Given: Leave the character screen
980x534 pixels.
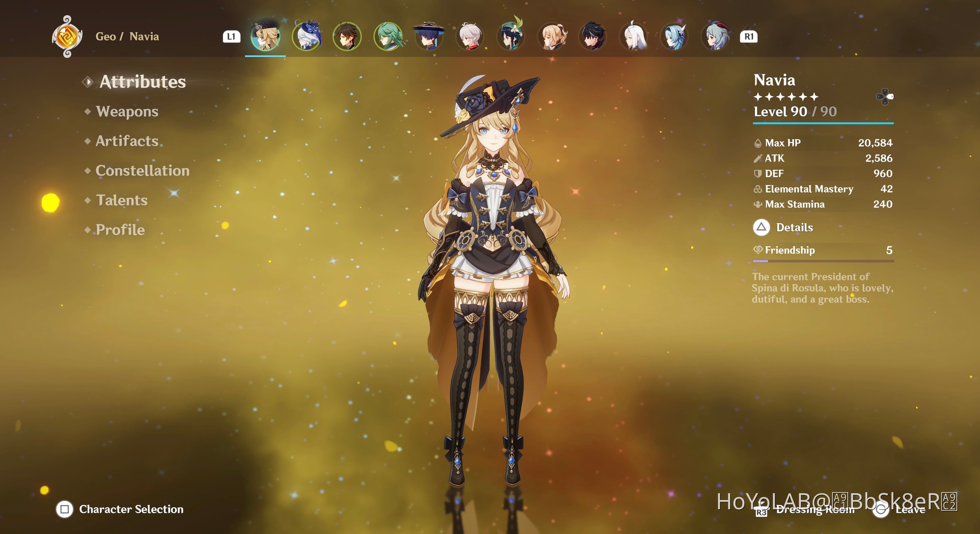Looking at the screenshot, I should pos(910,509).
